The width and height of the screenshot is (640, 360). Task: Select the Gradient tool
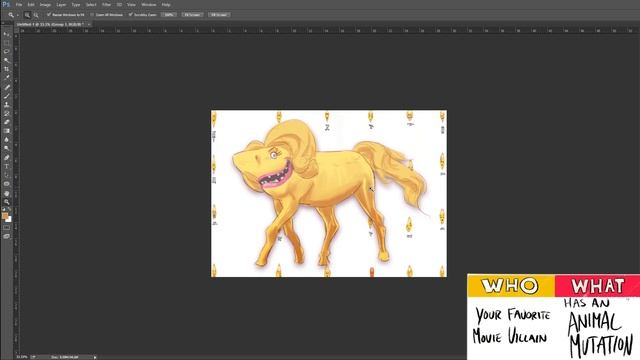click(6, 131)
